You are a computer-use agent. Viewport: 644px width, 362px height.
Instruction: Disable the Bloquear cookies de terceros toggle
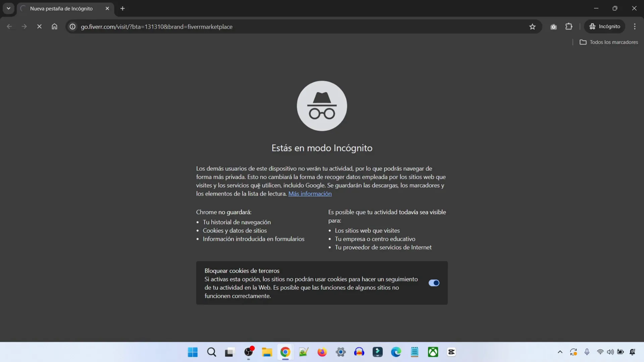pyautogui.click(x=433, y=283)
